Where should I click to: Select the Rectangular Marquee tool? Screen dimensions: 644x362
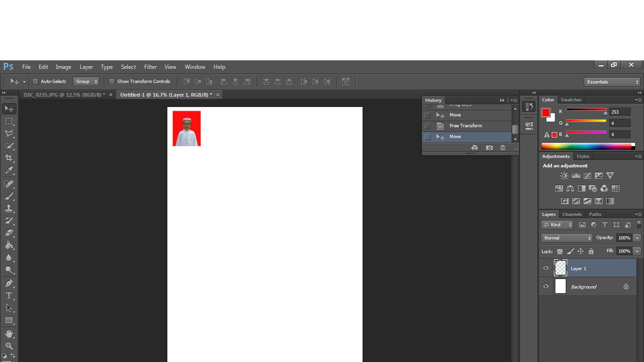click(9, 121)
